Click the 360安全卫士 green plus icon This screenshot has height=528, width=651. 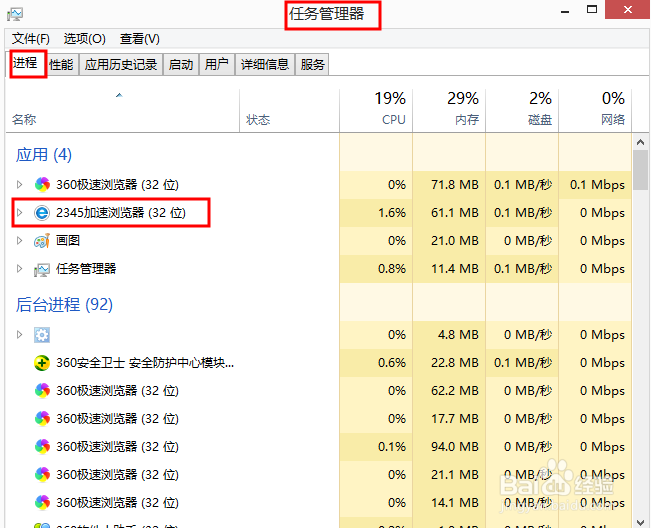point(42,363)
